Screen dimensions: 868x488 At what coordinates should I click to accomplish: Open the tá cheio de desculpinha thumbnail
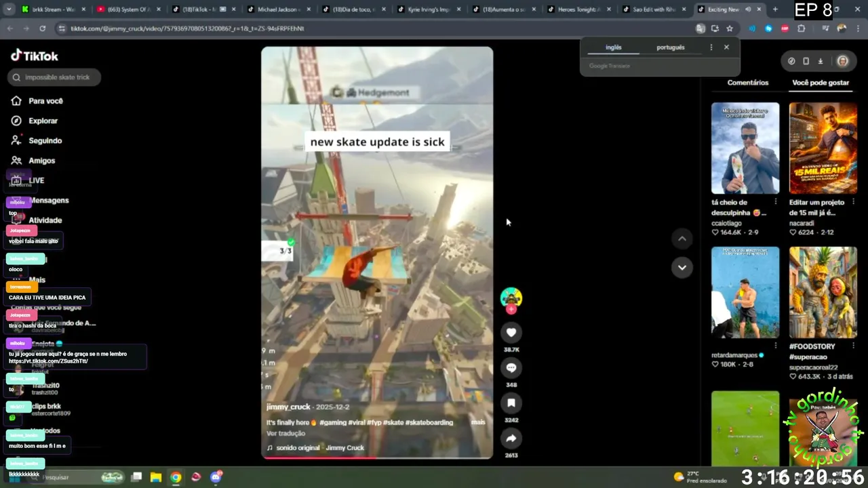(745, 148)
